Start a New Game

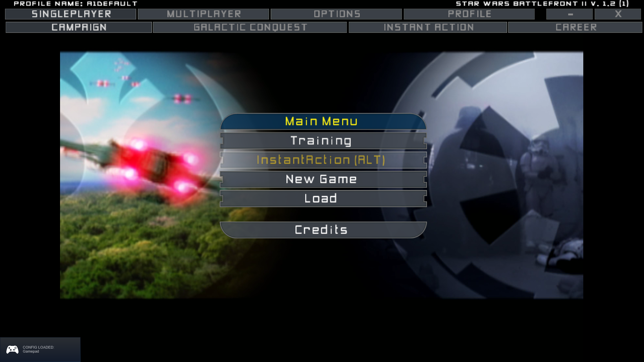[322, 179]
